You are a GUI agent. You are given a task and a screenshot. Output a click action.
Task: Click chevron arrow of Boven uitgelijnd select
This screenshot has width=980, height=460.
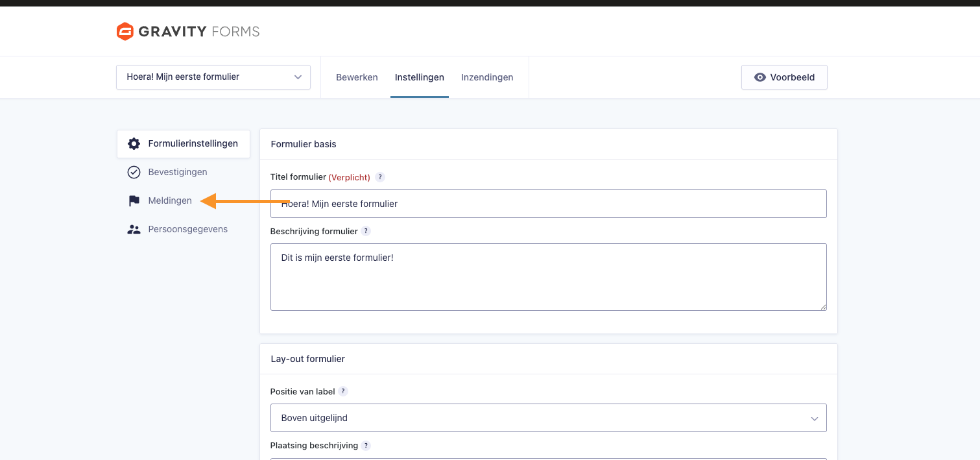coord(814,418)
